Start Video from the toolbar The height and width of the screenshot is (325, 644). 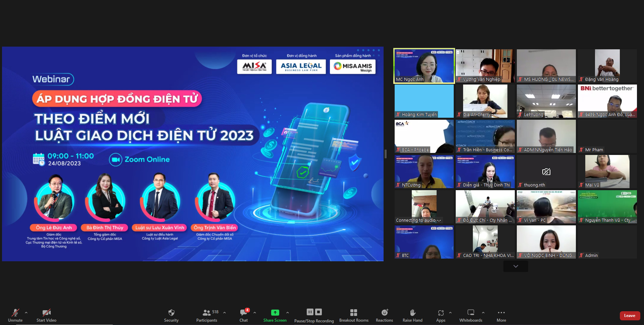click(46, 315)
